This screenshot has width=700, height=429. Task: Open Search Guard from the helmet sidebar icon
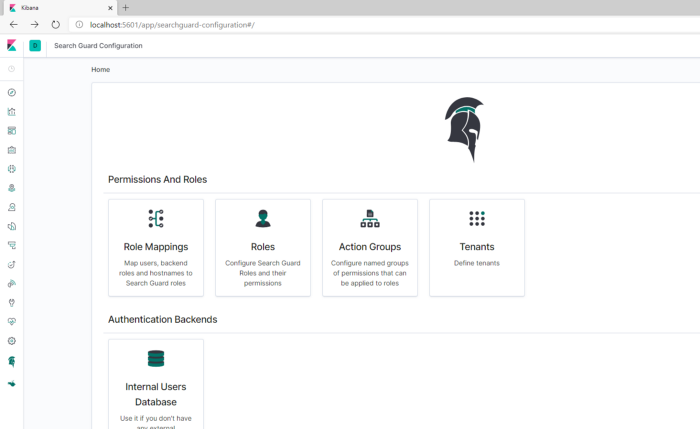point(12,361)
